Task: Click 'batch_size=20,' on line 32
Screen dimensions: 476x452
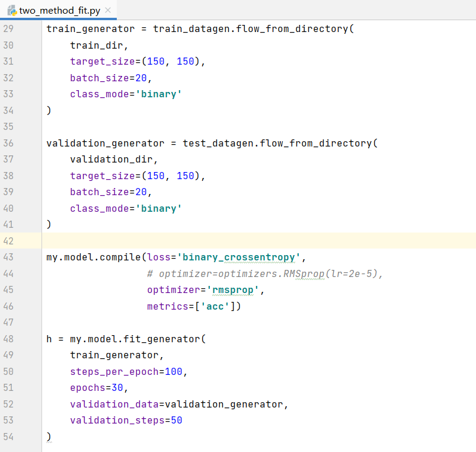Action: [x=111, y=78]
